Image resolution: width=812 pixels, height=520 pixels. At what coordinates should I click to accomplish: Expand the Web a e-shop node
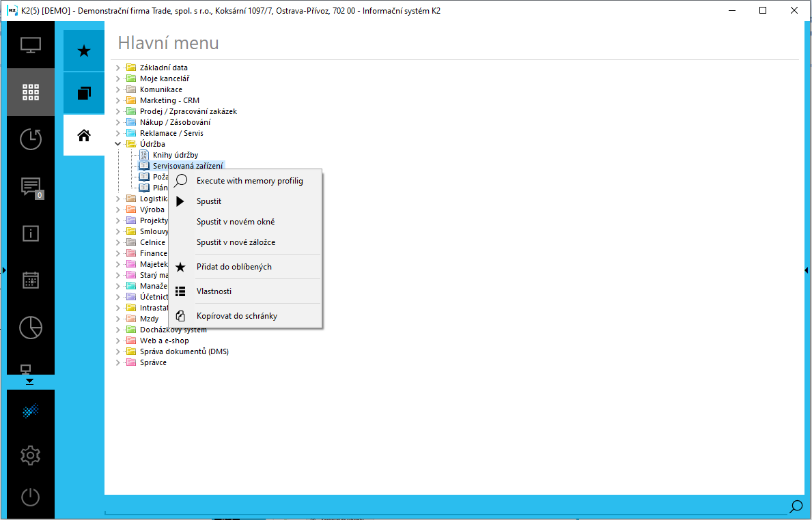click(118, 341)
